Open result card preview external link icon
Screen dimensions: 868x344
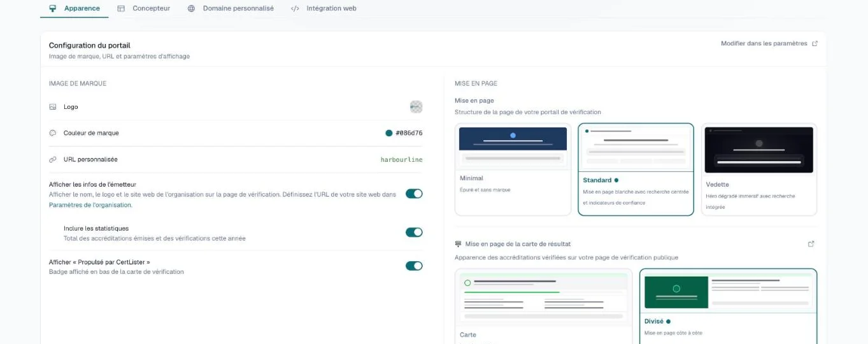(x=811, y=244)
